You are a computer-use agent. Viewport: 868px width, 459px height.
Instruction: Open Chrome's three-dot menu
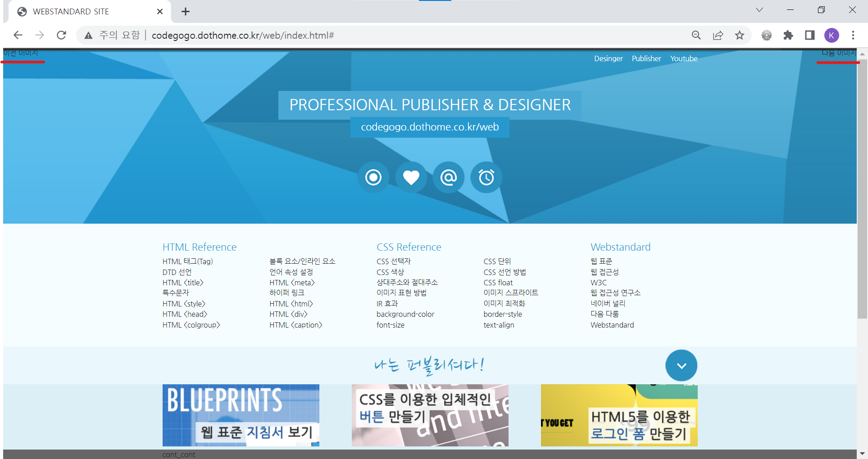(853, 35)
